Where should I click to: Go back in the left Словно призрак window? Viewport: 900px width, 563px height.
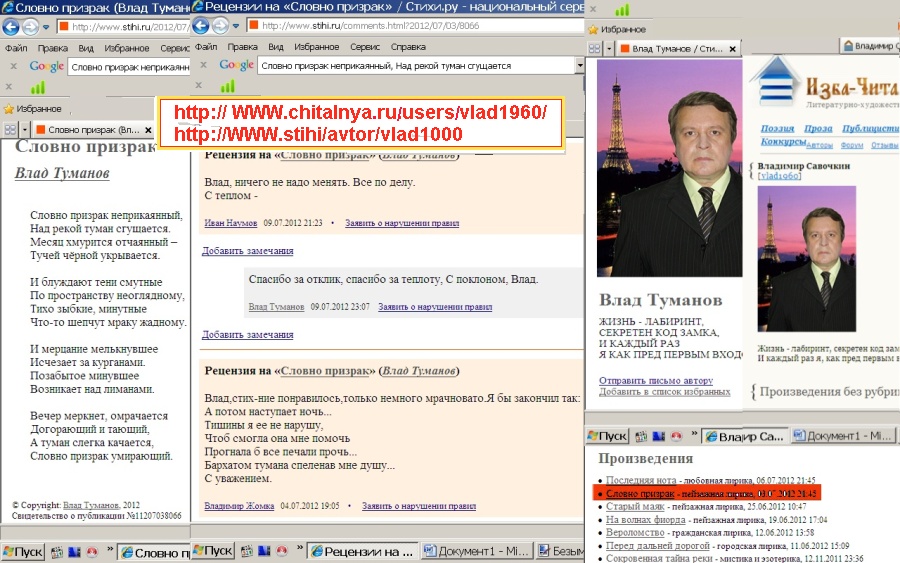click(11, 26)
